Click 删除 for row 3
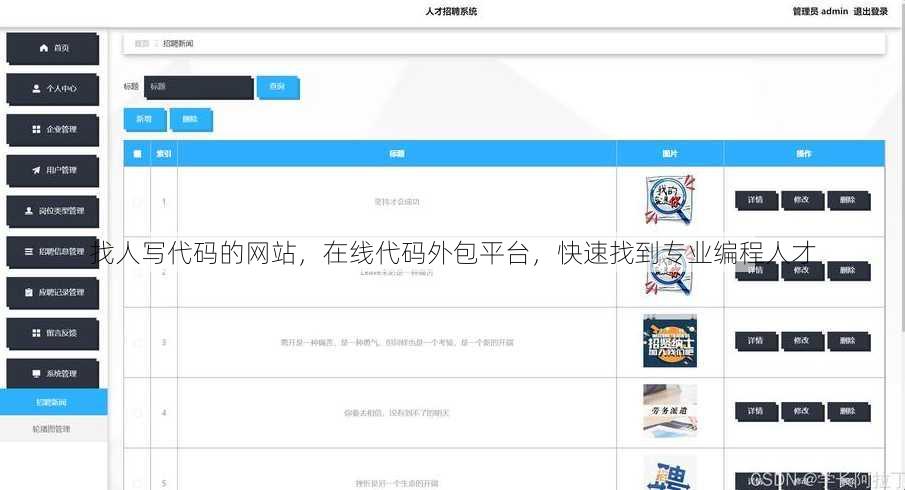This screenshot has width=905, height=490. coord(848,341)
